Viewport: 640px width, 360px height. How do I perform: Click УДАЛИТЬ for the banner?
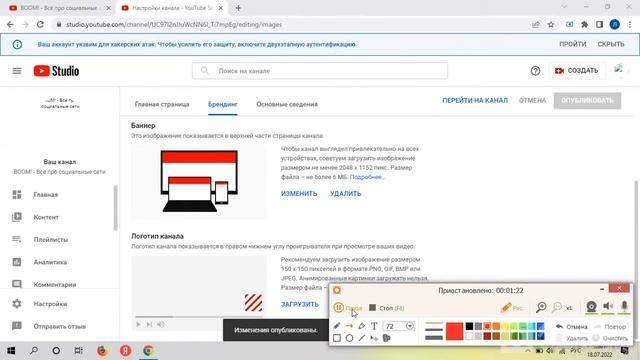click(346, 194)
